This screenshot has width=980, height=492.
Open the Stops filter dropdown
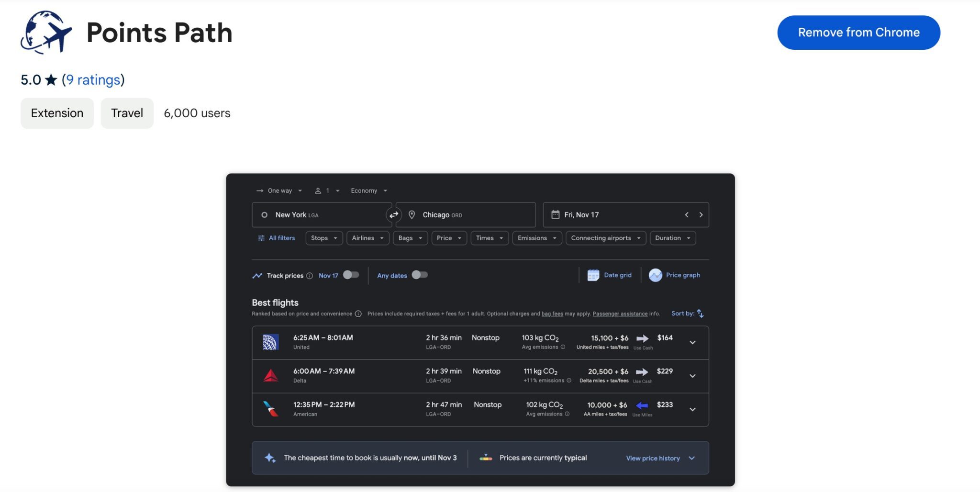tap(324, 238)
